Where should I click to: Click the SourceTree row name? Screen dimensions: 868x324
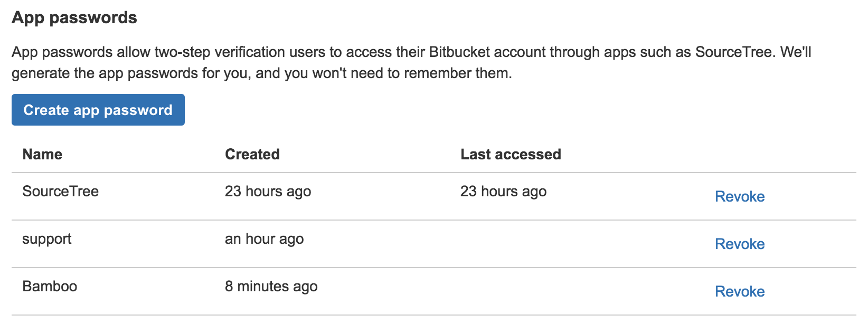(60, 192)
